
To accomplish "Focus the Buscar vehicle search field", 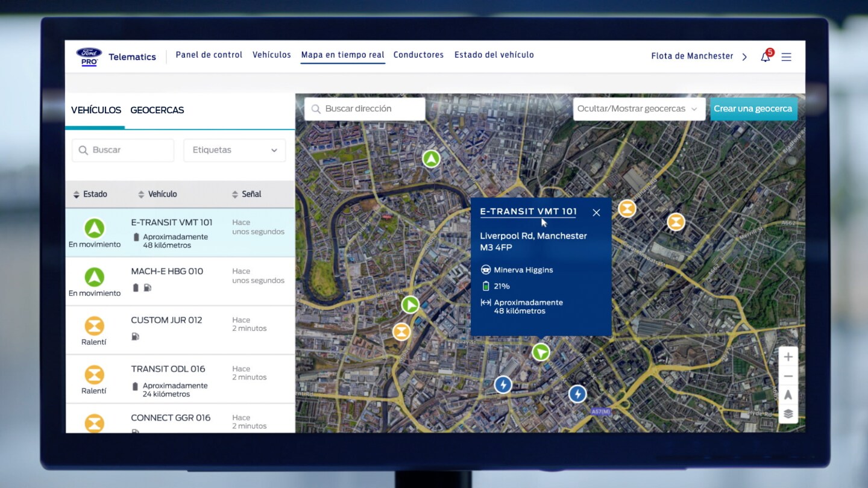I will [123, 150].
